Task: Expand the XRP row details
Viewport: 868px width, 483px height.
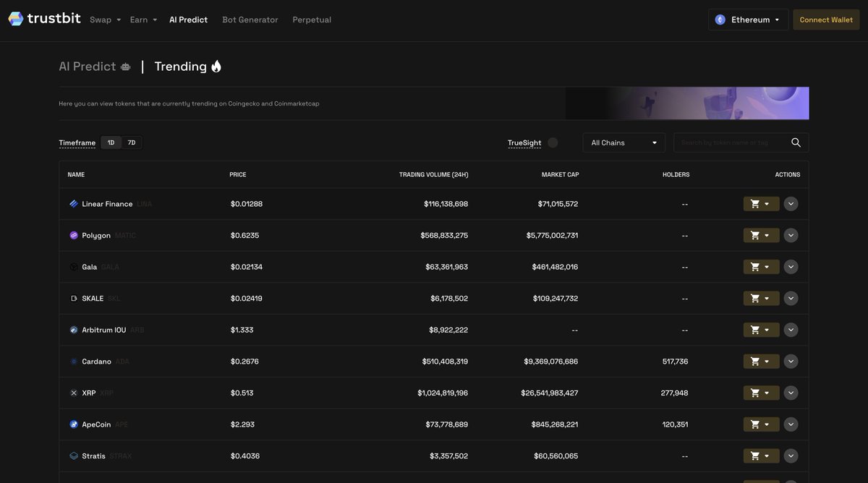Action: pos(791,393)
